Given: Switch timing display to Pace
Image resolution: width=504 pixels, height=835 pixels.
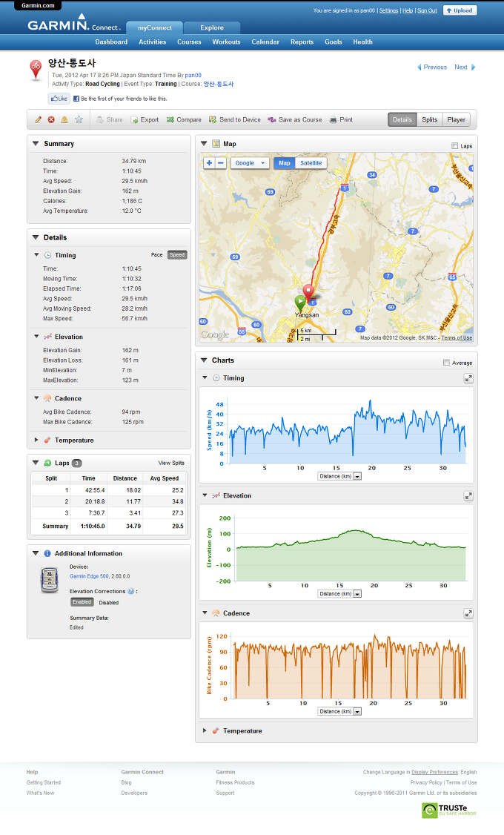Looking at the screenshot, I should 156,254.
